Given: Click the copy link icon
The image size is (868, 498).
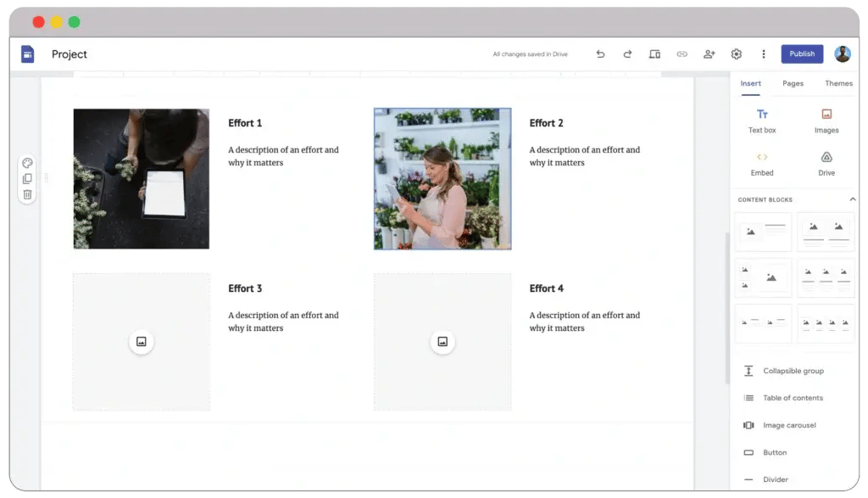Looking at the screenshot, I should [x=682, y=54].
